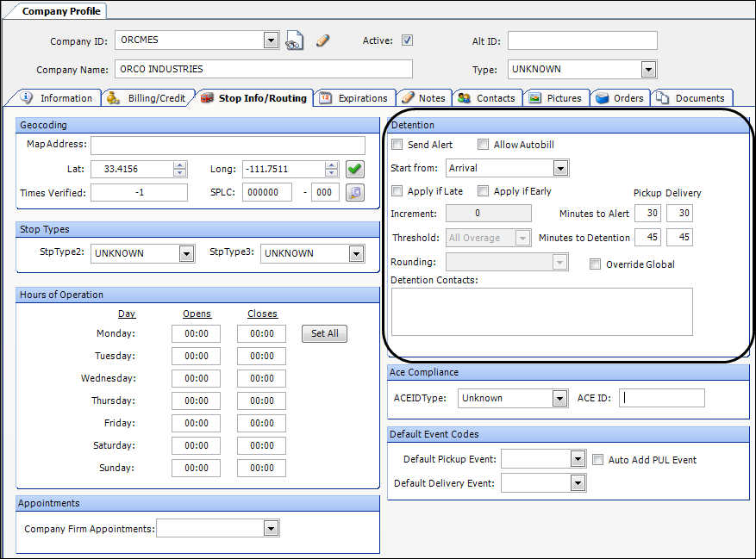Click the green checkmark verify geocode icon
This screenshot has width=756, height=559.
coord(355,170)
